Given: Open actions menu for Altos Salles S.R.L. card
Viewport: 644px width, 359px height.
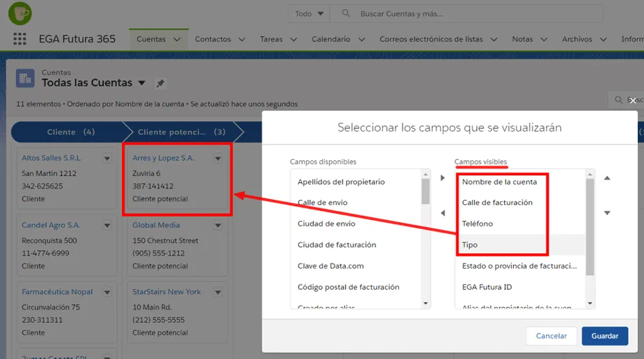Looking at the screenshot, I should 107,158.
